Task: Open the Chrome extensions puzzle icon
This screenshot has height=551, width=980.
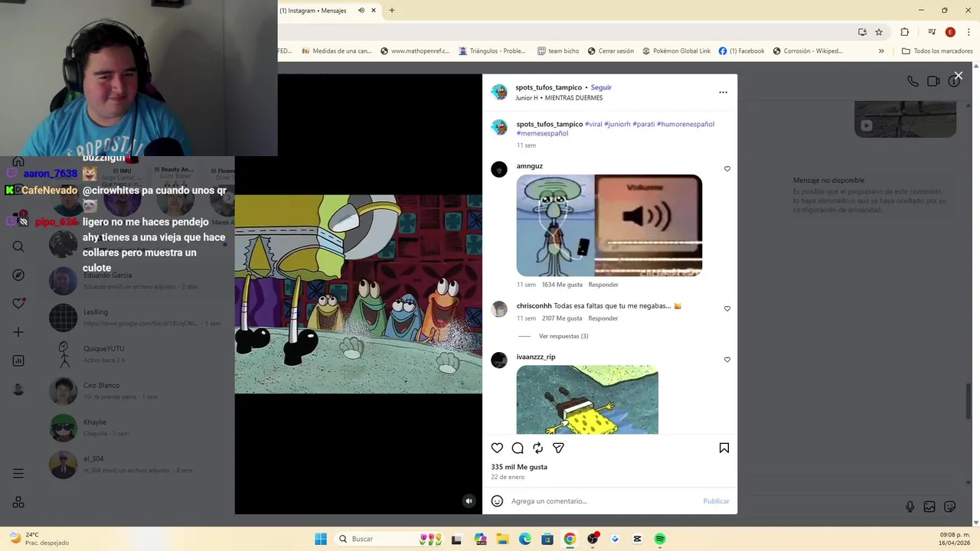Action: pyautogui.click(x=905, y=32)
